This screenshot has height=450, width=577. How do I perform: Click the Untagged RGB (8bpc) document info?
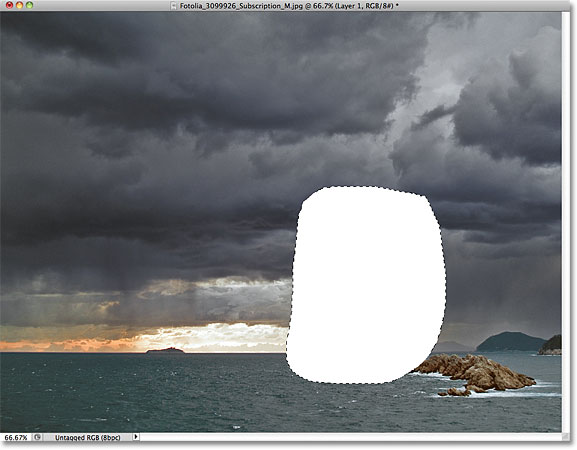[x=88, y=437]
